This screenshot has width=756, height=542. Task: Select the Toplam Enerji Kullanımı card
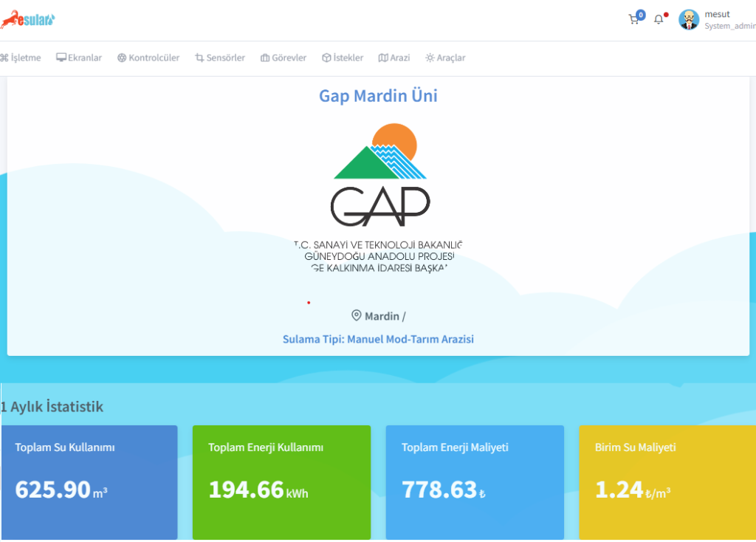point(281,480)
